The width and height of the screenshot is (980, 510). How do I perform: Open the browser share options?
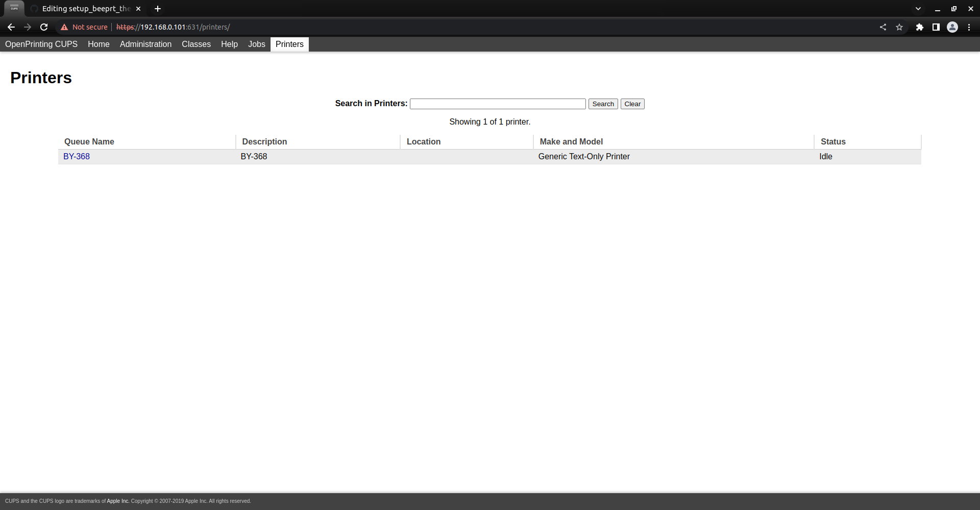click(x=883, y=27)
